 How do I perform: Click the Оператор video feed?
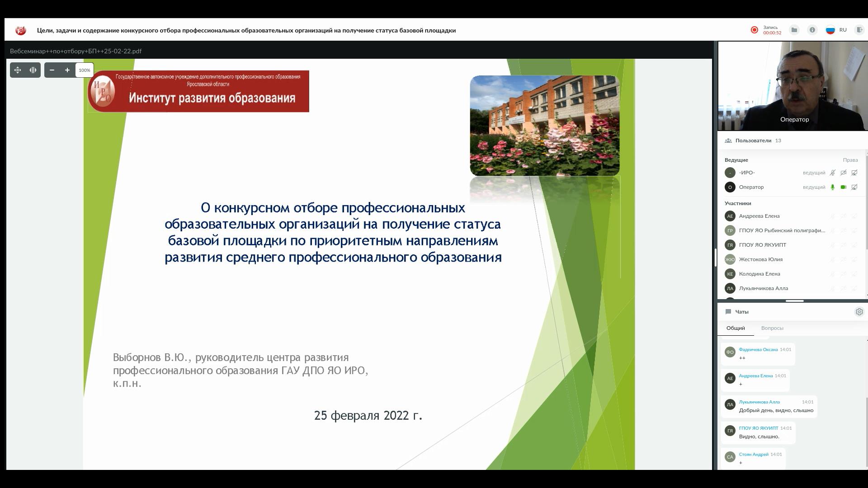pyautogui.click(x=793, y=86)
